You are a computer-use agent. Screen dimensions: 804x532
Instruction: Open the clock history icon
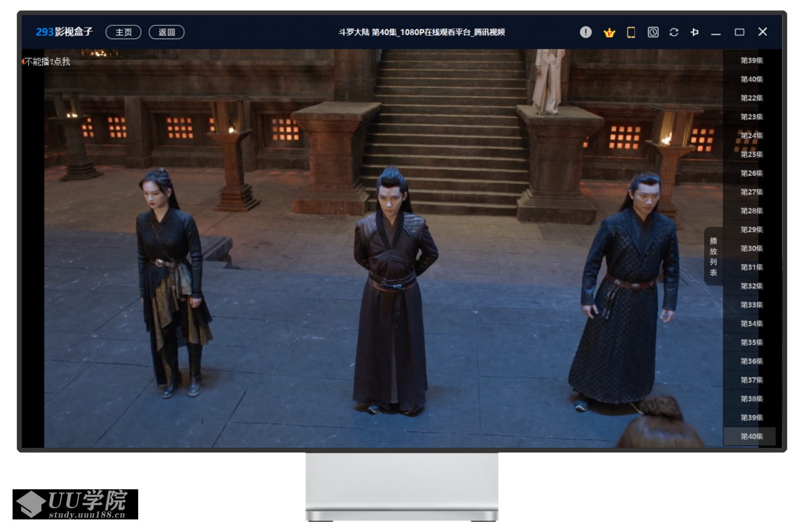pos(653,32)
